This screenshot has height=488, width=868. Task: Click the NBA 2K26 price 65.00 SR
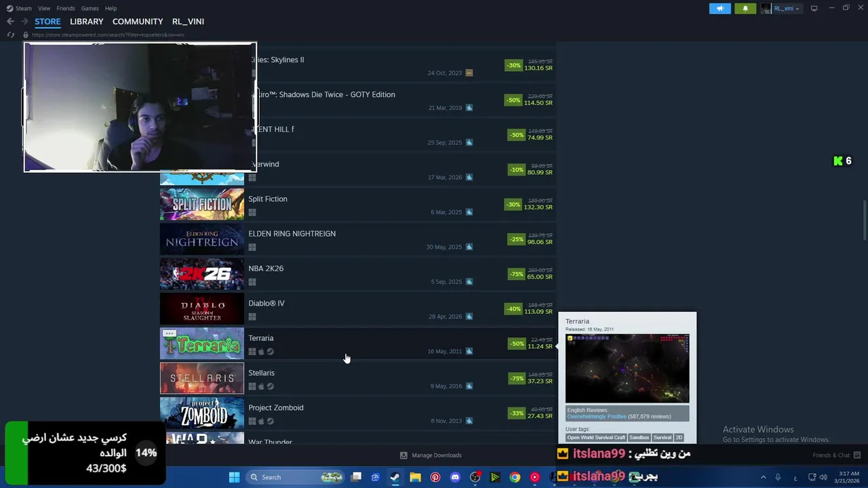pyautogui.click(x=540, y=277)
